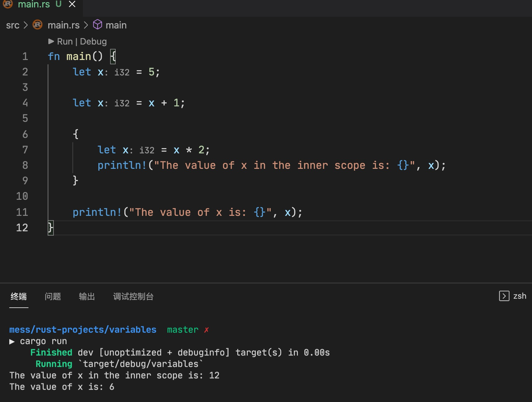The height and width of the screenshot is (402, 532).
Task: Click the play triangle icon beside Run
Action: coord(51,41)
